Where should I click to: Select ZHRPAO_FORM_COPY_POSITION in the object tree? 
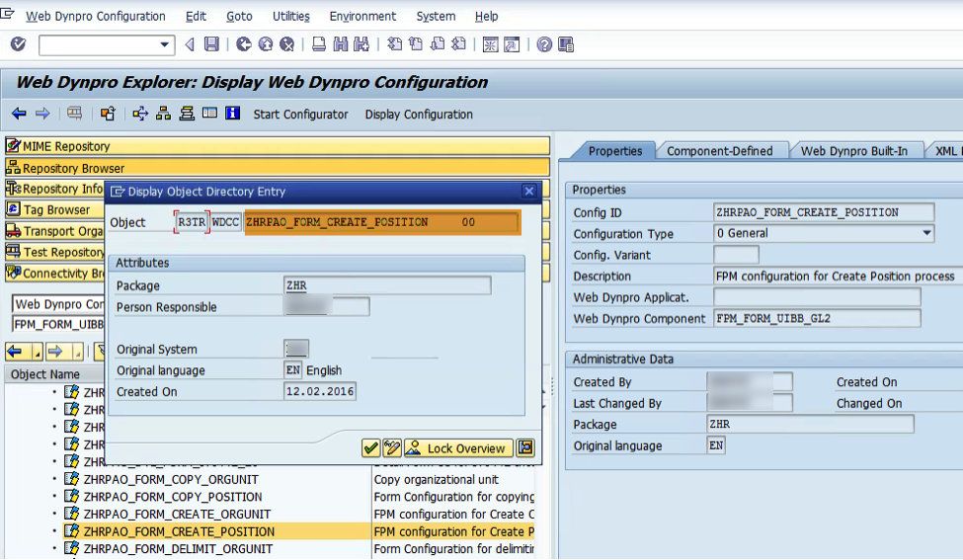pyautogui.click(x=173, y=496)
